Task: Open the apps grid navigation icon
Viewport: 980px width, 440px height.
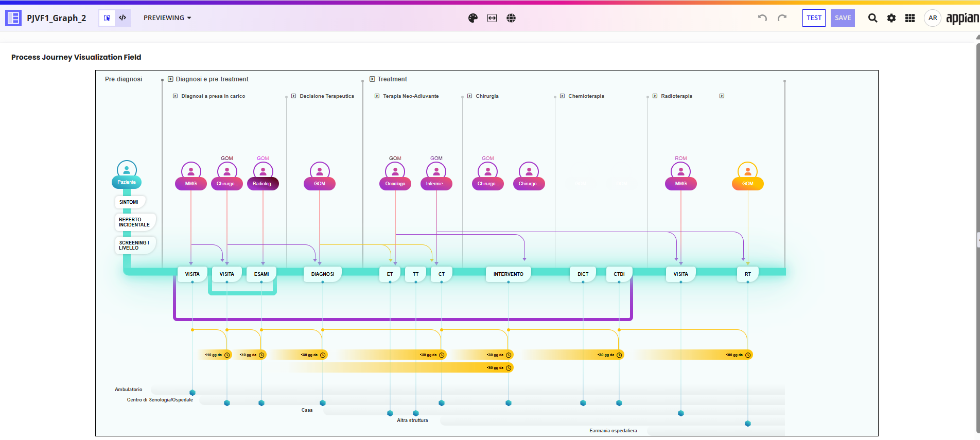Action: 910,18
